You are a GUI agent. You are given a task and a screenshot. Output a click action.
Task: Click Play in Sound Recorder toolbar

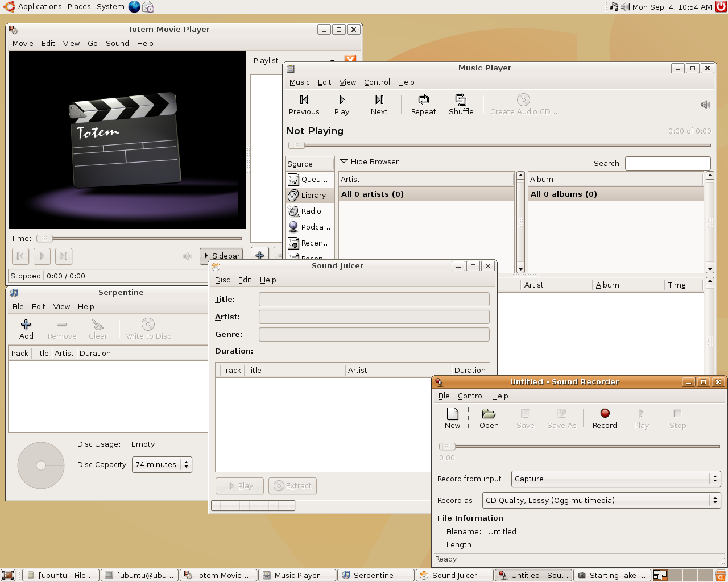click(641, 418)
